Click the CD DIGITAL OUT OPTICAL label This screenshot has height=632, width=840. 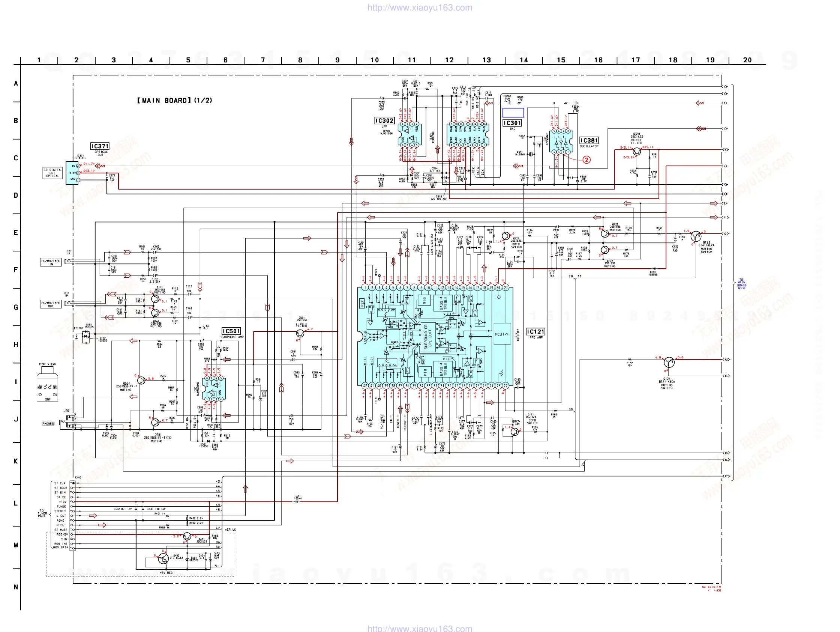pos(52,173)
